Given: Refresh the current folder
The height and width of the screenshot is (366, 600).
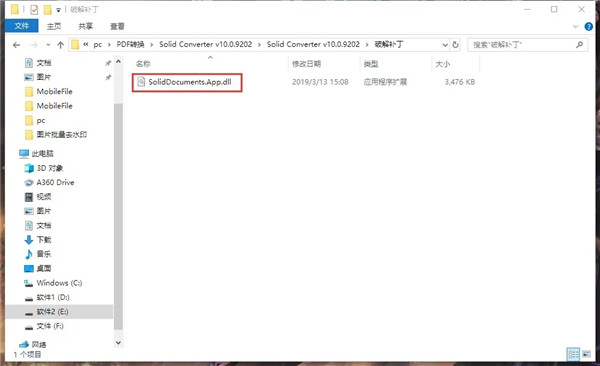Looking at the screenshot, I should pos(455,45).
